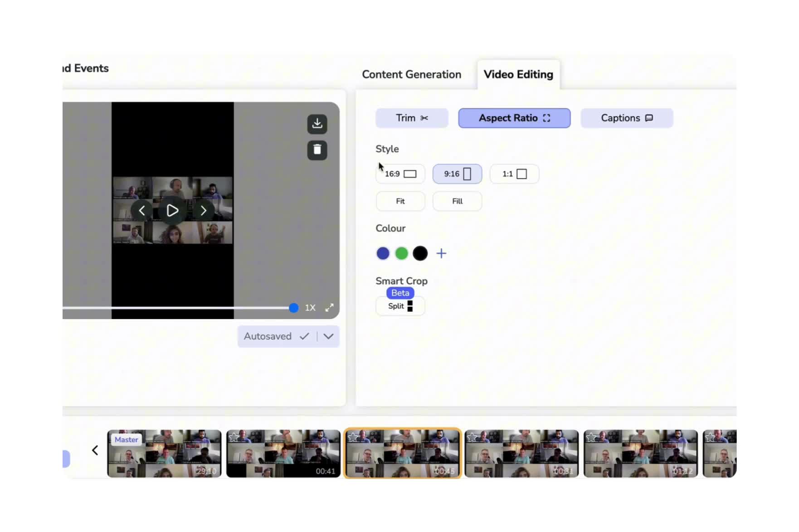The height and width of the screenshot is (532, 799).
Task: Expand video preview to fullscreen
Action: click(329, 308)
